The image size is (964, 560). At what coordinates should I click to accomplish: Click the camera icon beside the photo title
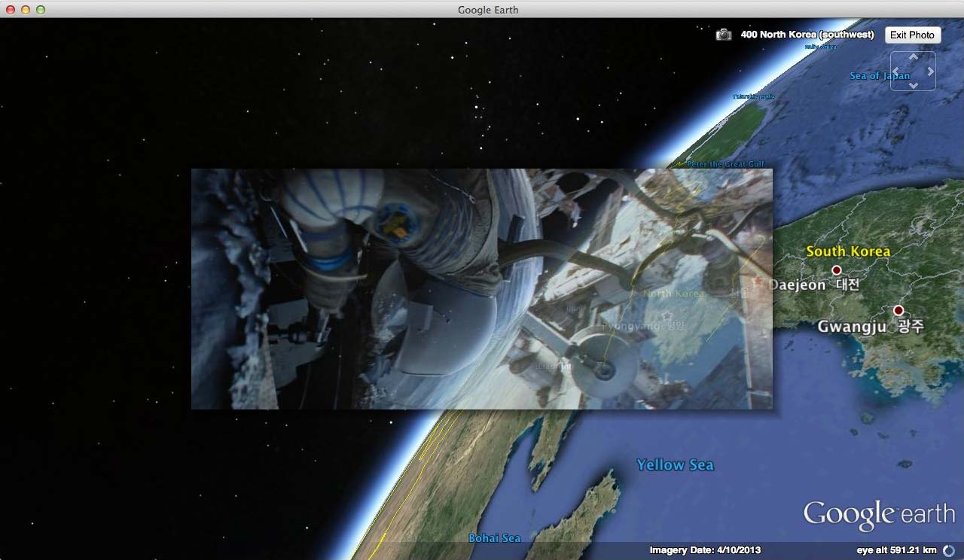pos(724,35)
